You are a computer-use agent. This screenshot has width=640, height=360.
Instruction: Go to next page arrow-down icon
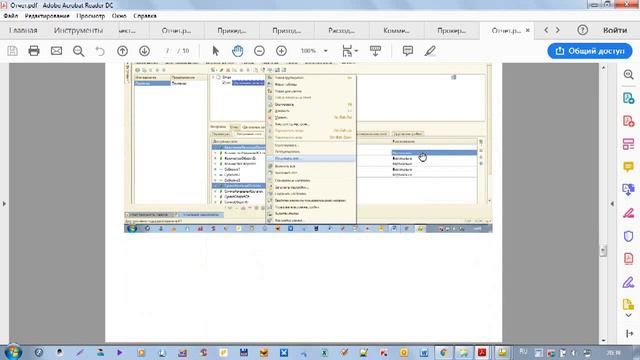click(x=144, y=51)
